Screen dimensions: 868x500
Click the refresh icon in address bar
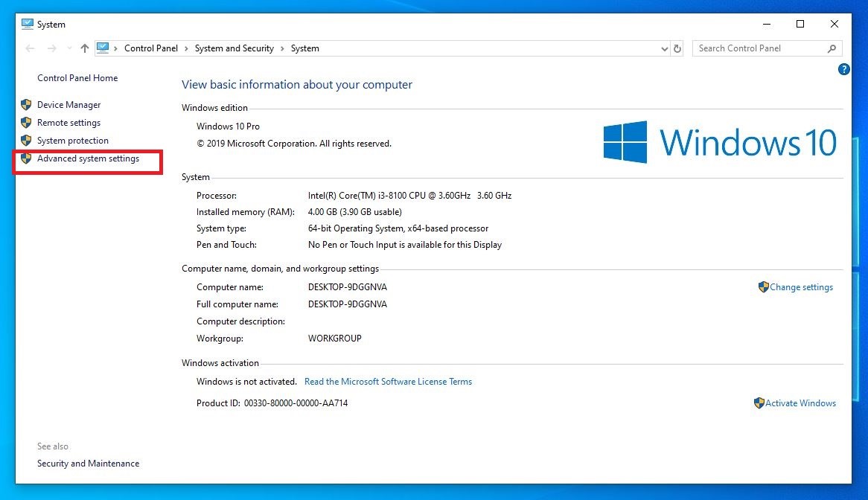point(677,48)
